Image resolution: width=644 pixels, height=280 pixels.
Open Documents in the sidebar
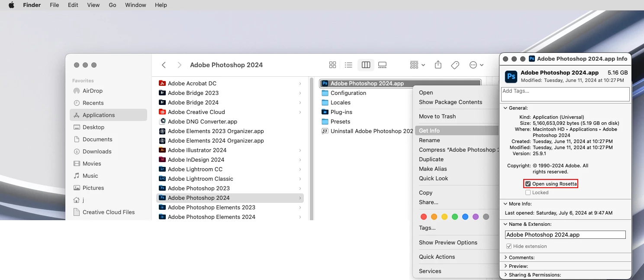(108, 139)
